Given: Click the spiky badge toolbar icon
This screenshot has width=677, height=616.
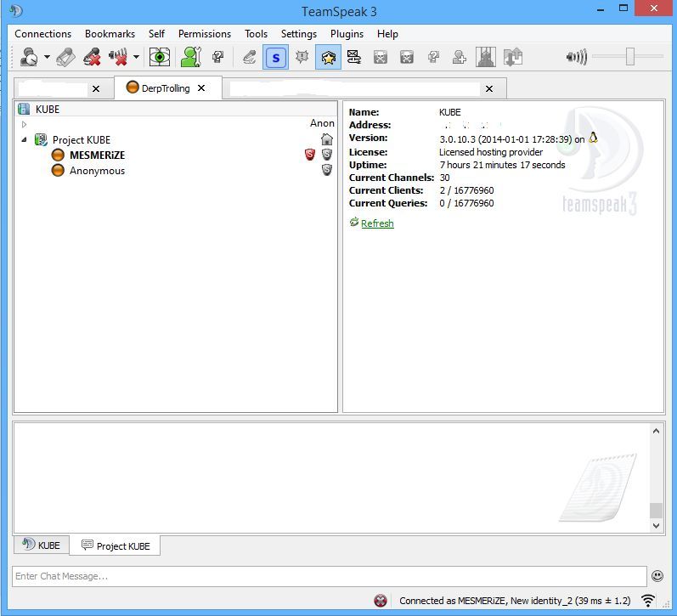Looking at the screenshot, I should (302, 57).
